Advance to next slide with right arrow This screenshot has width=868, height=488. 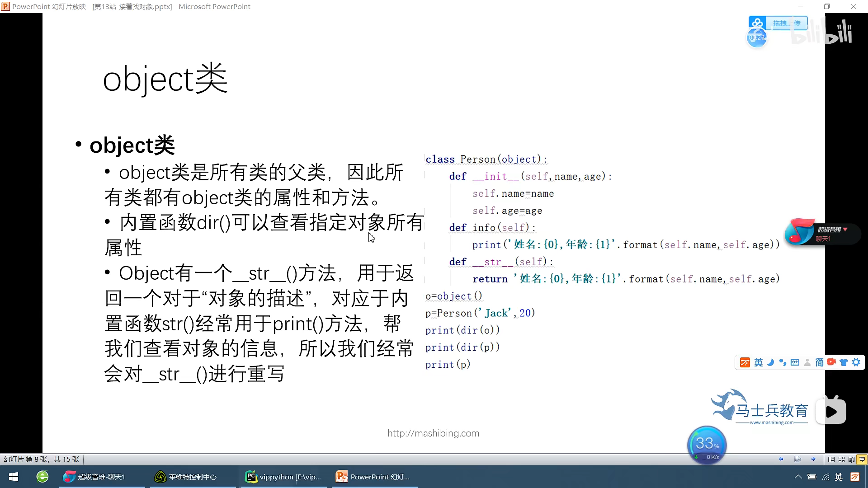(x=813, y=459)
